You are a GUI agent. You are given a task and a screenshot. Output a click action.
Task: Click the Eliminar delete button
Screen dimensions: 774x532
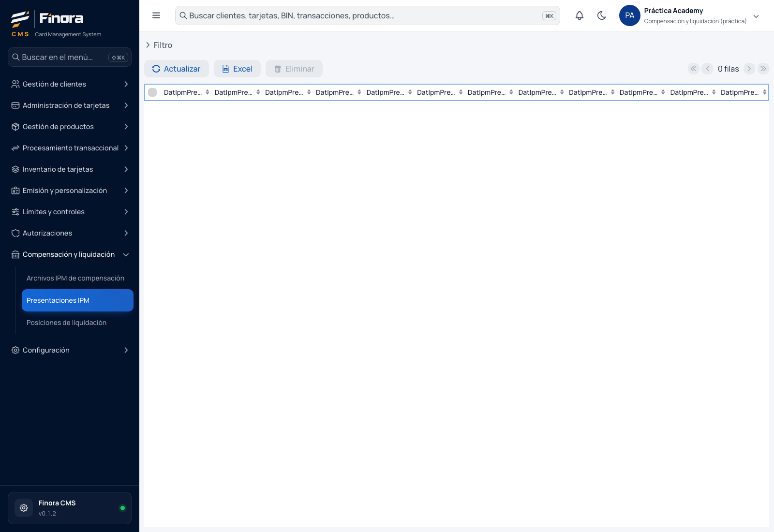click(x=294, y=69)
